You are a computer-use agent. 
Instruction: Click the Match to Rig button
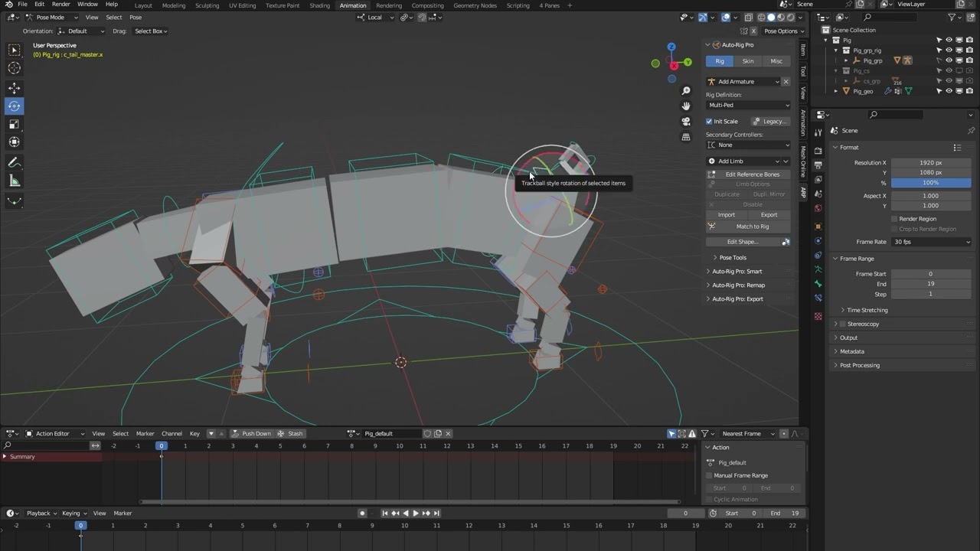tap(748, 227)
